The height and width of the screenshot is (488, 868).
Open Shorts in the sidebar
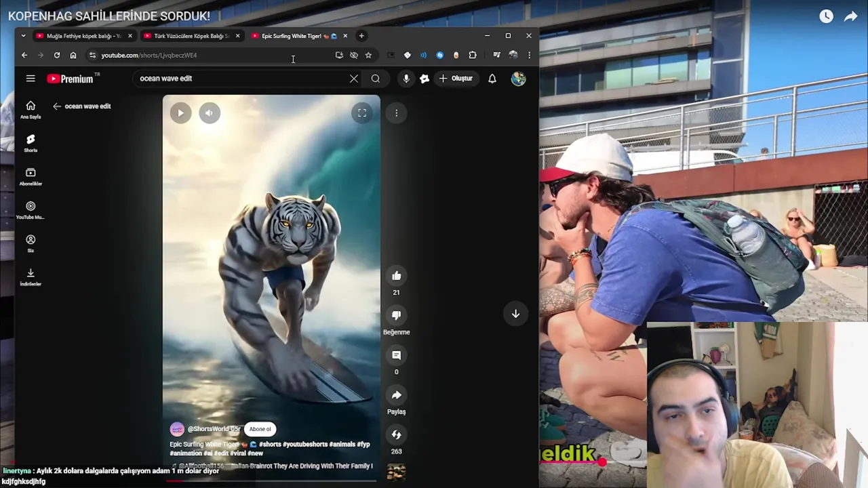point(31,143)
